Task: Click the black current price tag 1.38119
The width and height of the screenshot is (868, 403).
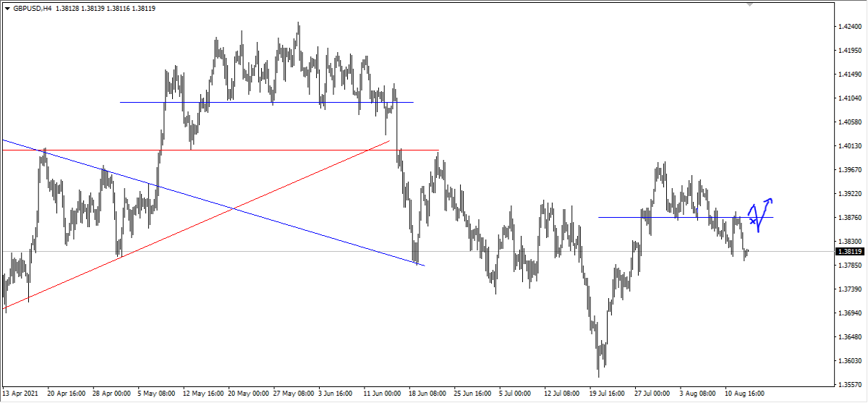Action: tap(849, 252)
